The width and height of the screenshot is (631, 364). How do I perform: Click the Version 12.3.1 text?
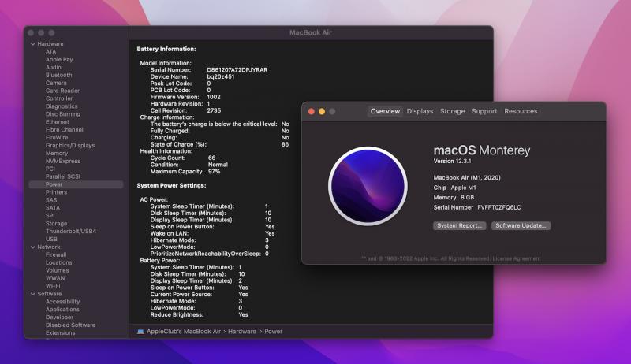pyautogui.click(x=452, y=161)
